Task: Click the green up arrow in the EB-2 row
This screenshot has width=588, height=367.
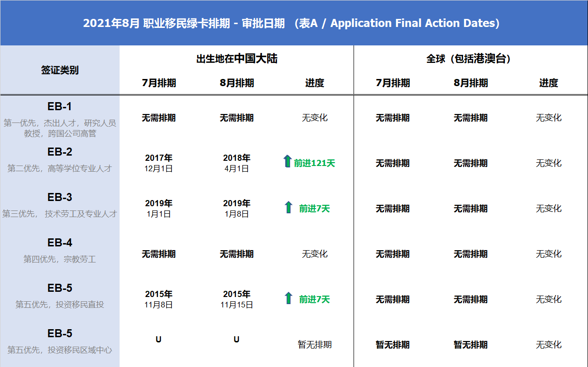Action: click(287, 161)
